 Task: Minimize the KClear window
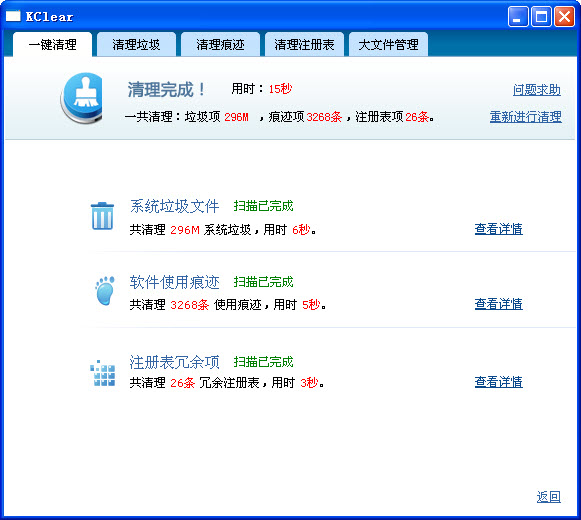tap(518, 17)
